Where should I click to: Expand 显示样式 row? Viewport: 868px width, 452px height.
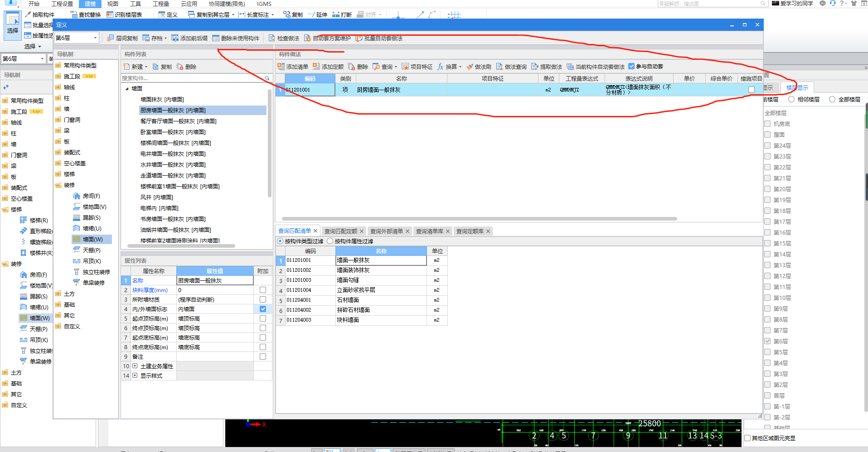(x=135, y=375)
